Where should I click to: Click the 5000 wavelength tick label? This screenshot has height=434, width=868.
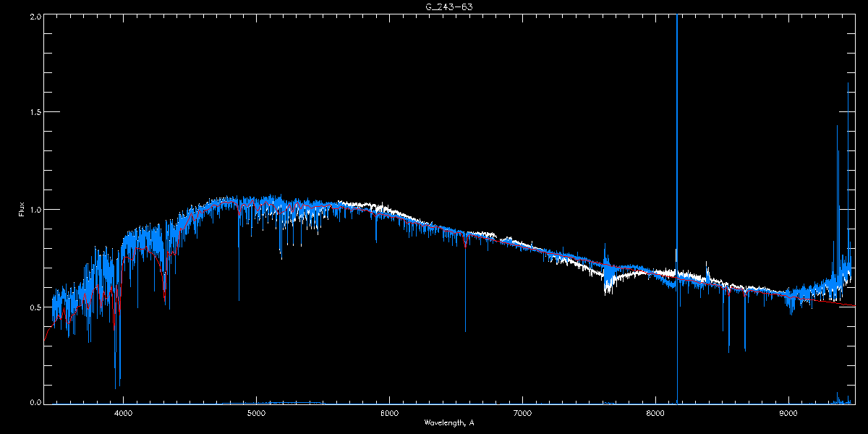click(x=256, y=413)
